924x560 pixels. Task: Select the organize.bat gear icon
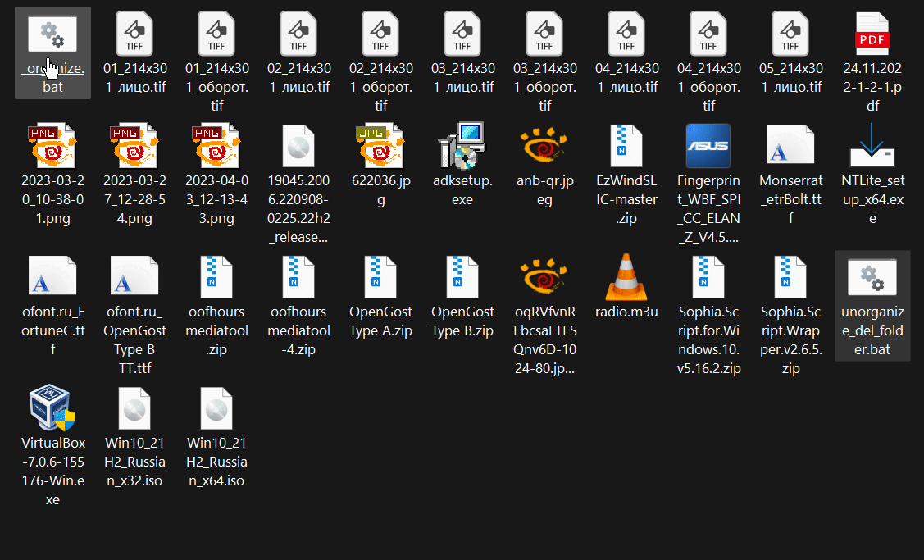pos(52,34)
